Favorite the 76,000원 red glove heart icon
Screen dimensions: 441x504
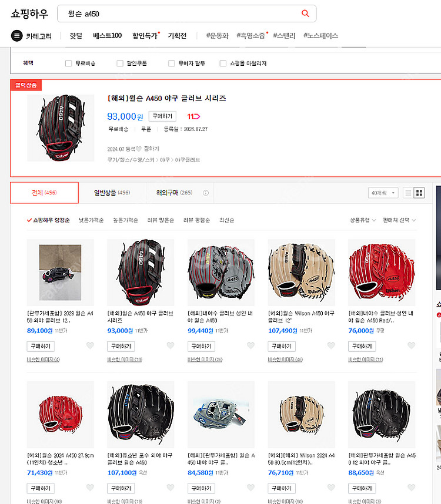[412, 345]
